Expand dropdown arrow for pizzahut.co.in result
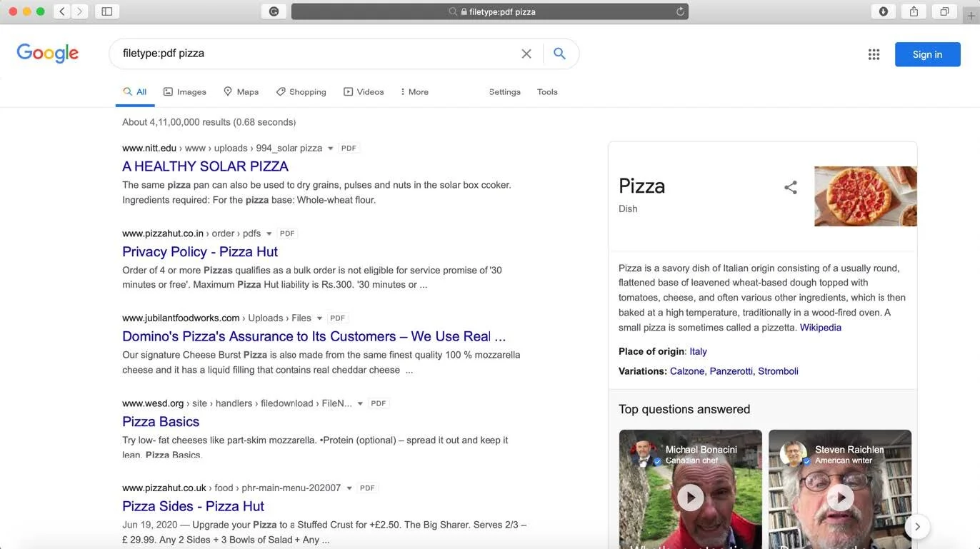Screen dimensions: 980x549 pyautogui.click(x=269, y=233)
